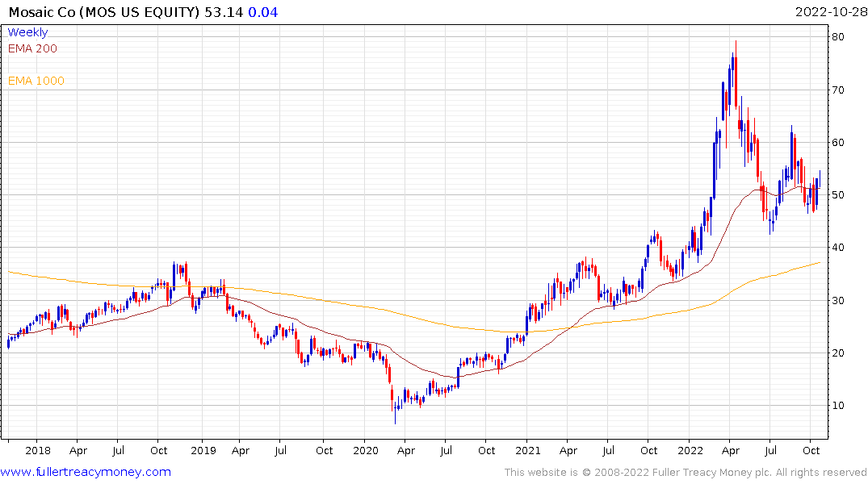Click the 80 price axis label
The image size is (868, 484).
pyautogui.click(x=837, y=37)
